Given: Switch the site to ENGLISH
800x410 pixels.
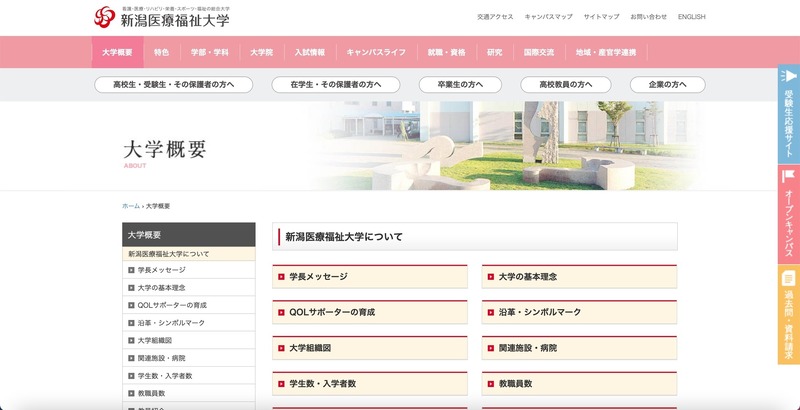Looking at the screenshot, I should pos(691,17).
